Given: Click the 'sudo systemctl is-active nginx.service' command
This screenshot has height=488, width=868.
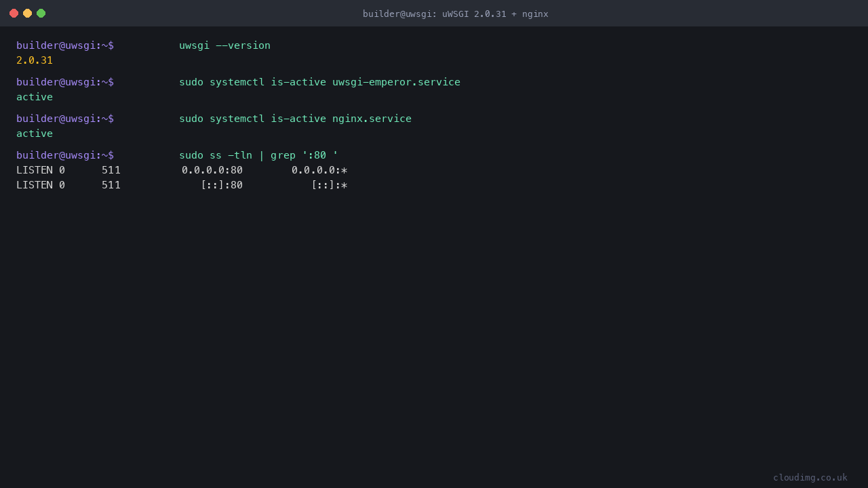Looking at the screenshot, I should (x=295, y=119).
